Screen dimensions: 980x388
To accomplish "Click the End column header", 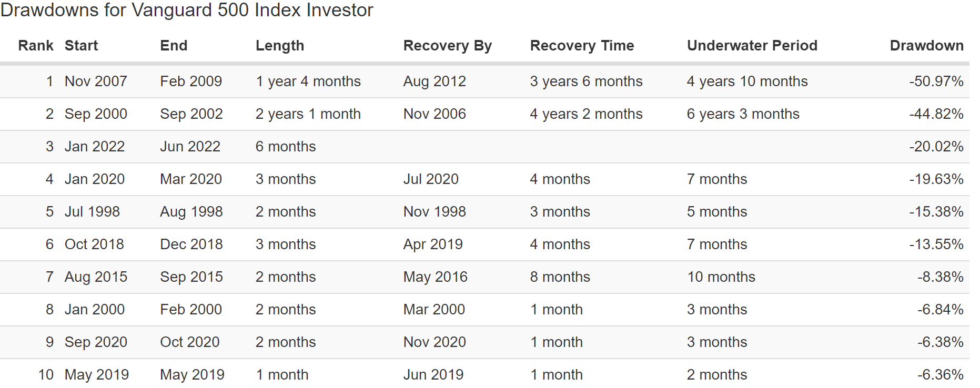I will coord(174,46).
